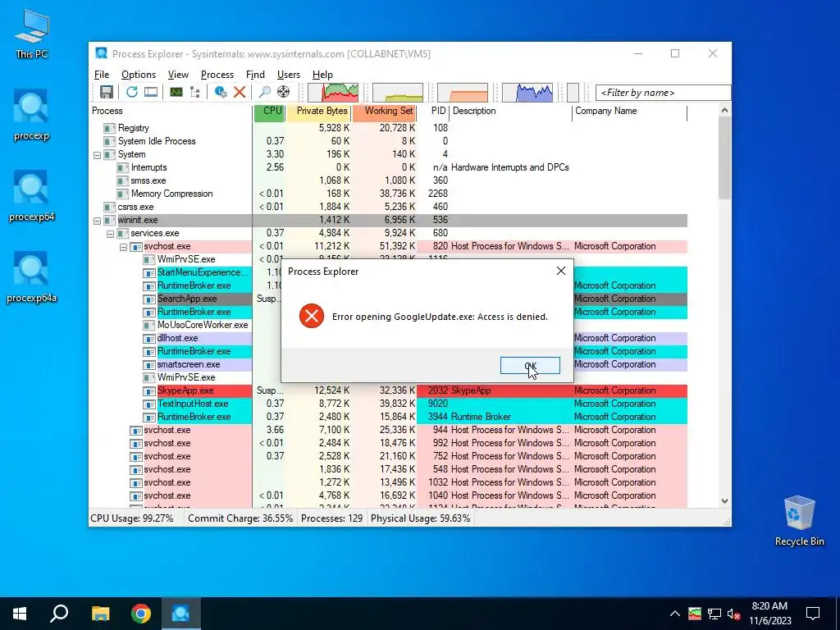The image size is (840, 630).
Task: Click the Filter by name input field
Action: (x=663, y=93)
